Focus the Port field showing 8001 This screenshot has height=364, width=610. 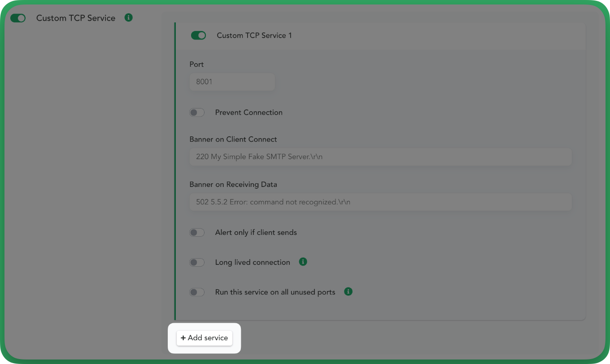click(x=232, y=82)
